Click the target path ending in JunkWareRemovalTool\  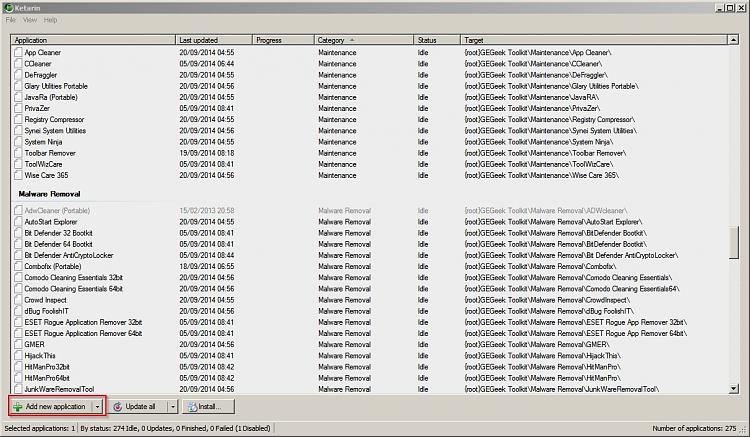pyautogui.click(x=562, y=389)
